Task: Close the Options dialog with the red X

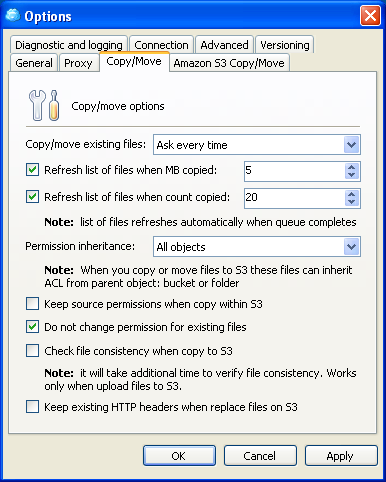Action: click(370, 16)
